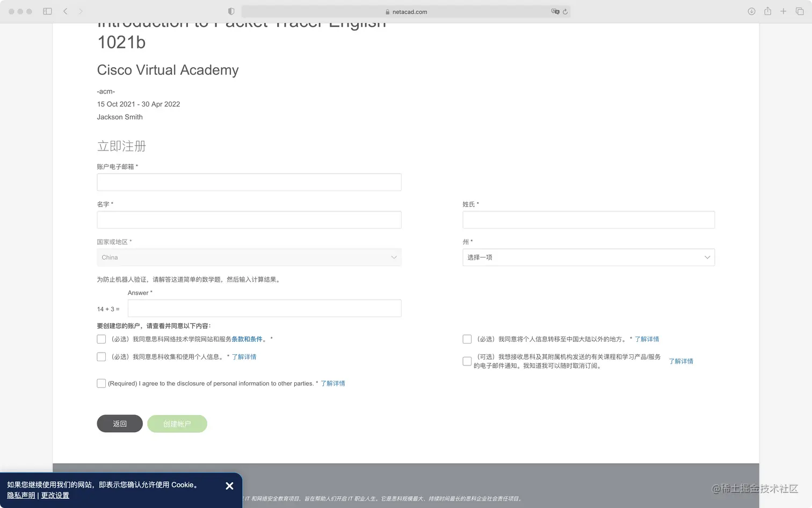This screenshot has width=812, height=508.
Task: Check the 收集和使用个人信息 consent box
Action: point(102,357)
